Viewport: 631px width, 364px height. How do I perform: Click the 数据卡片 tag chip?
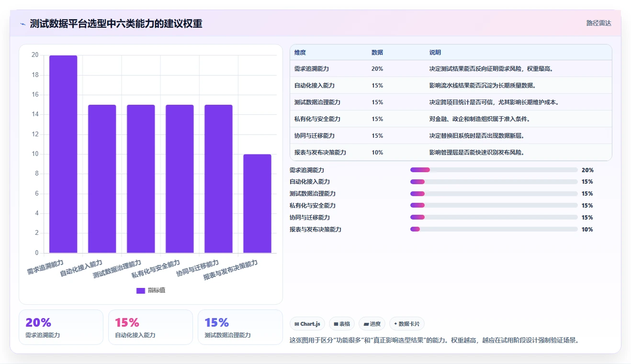407,324
